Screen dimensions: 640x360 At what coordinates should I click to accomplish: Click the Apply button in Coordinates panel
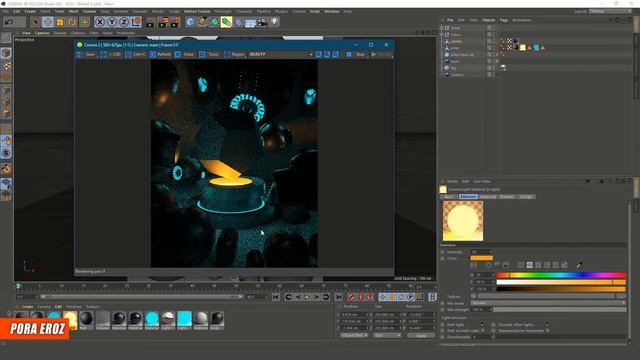[421, 336]
